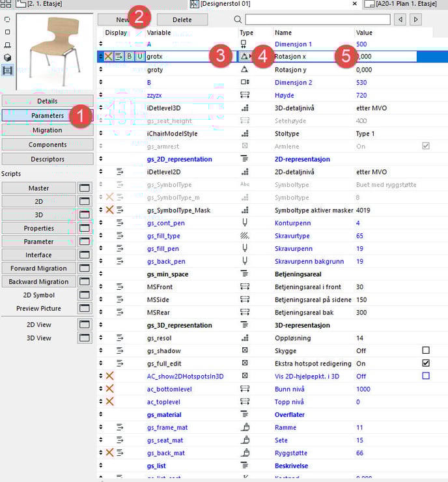Click hidden X icon on ac_bottomlevel row
The height and width of the screenshot is (482, 448).
tap(109, 389)
